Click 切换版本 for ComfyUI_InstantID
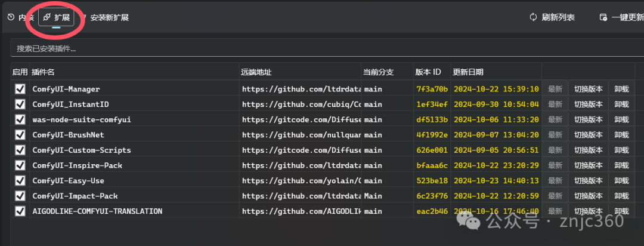The image size is (644, 246). tap(588, 104)
